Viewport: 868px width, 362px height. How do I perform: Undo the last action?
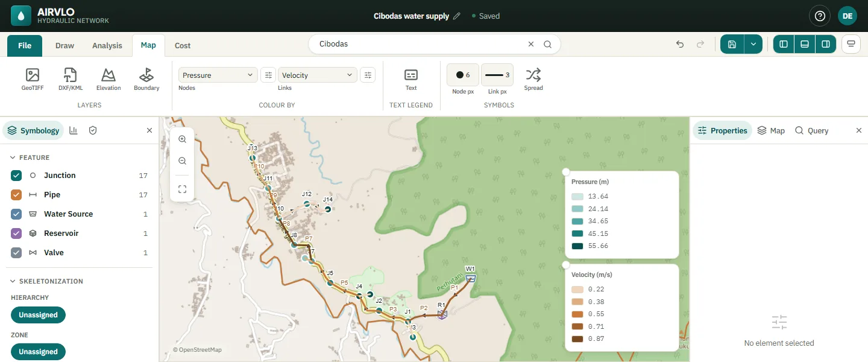coord(680,44)
